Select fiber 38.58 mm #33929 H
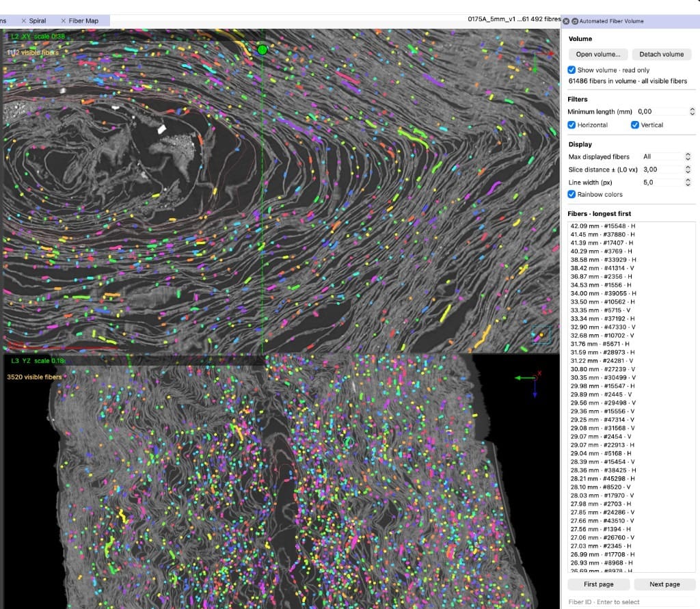 (631, 260)
